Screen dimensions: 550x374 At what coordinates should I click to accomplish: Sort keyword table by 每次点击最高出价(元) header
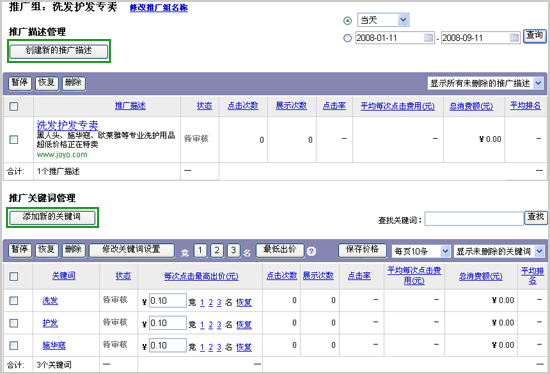(x=201, y=276)
